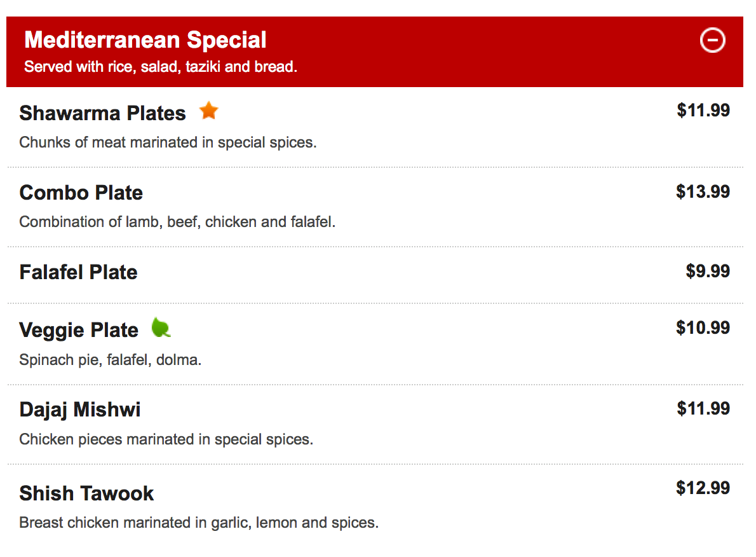The image size is (756, 557).
Task: Open the Shawarma Plates menu item
Action: [102, 113]
